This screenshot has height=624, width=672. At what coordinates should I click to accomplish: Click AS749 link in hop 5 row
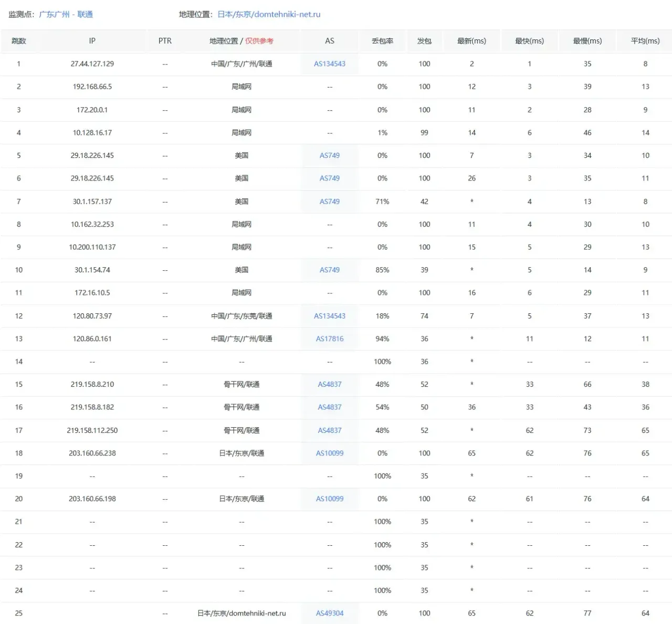click(x=330, y=155)
